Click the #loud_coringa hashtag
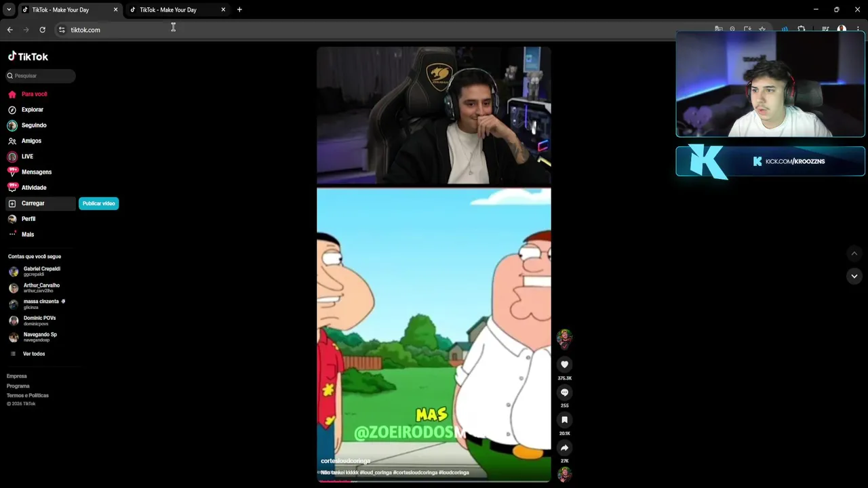The height and width of the screenshot is (488, 868). point(376,472)
